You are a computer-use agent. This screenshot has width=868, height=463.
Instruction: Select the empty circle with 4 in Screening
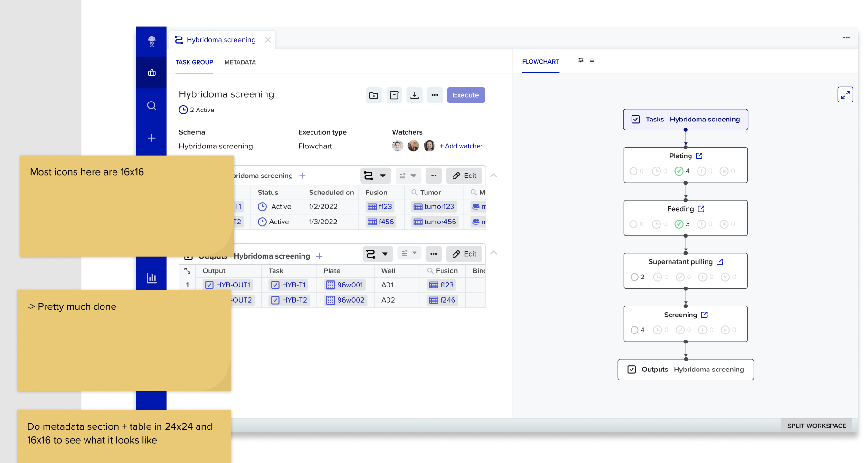634,330
